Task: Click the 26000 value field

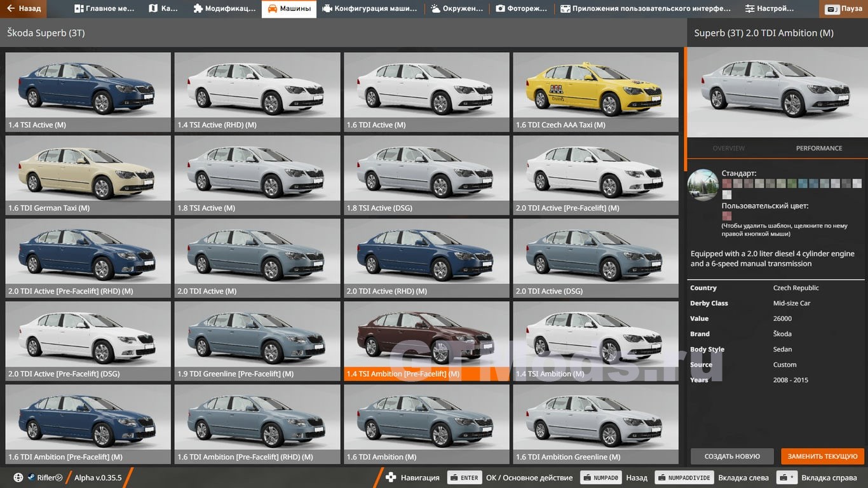Action: [782, 318]
